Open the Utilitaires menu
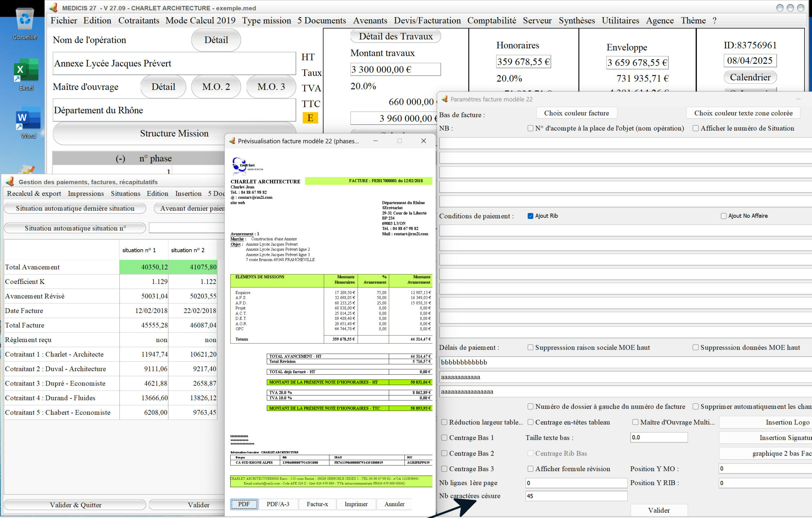This screenshot has height=518, width=812. [620, 21]
